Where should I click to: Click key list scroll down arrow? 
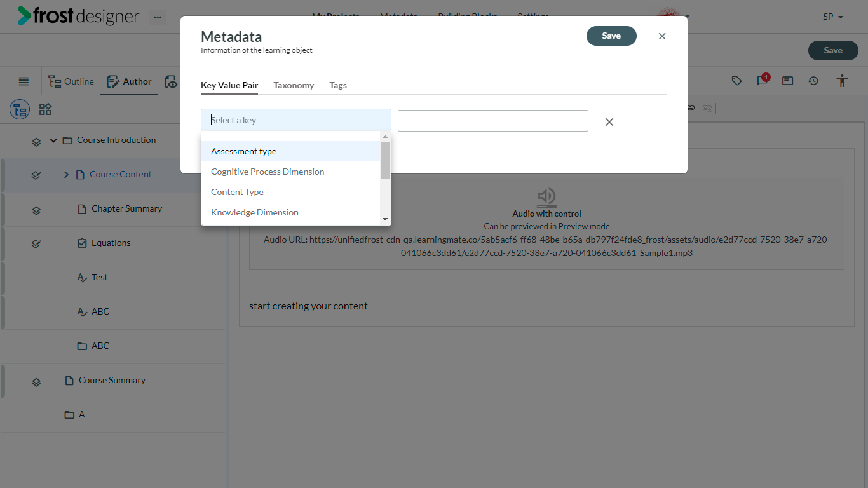[x=385, y=219]
